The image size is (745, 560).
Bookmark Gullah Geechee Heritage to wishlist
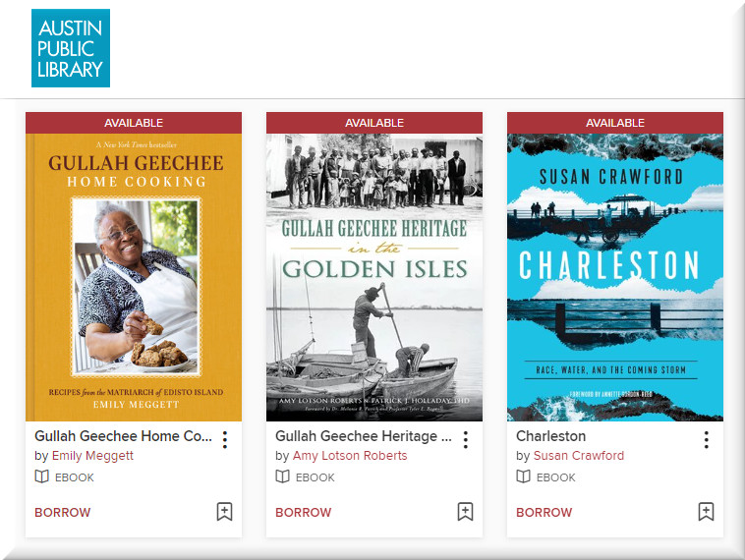465,512
